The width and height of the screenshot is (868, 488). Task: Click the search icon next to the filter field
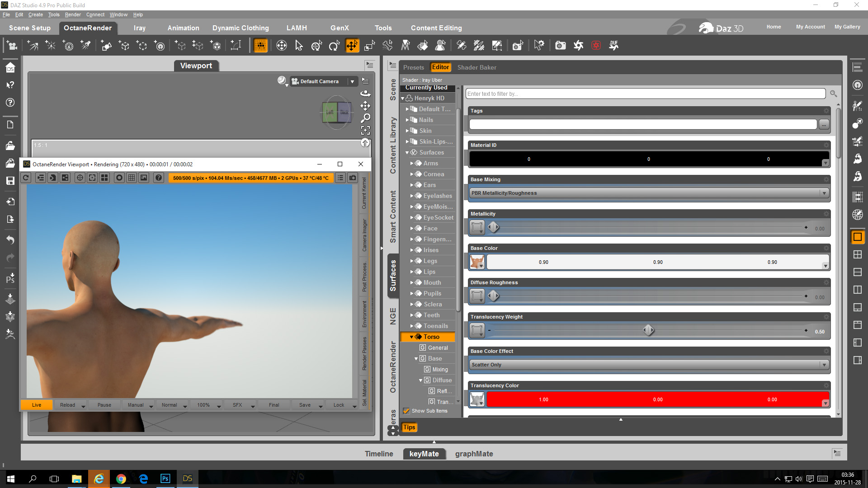coord(833,94)
